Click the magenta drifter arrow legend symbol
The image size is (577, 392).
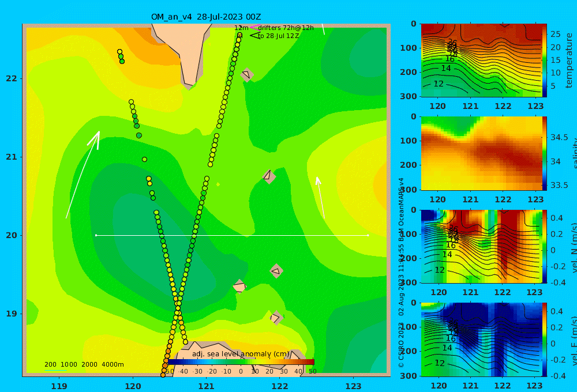tap(254, 28)
